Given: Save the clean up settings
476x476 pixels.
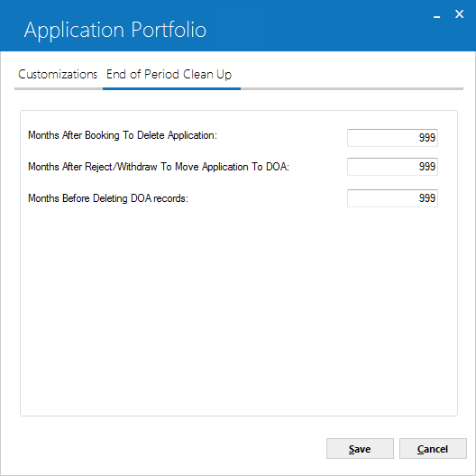Looking at the screenshot, I should coord(360,448).
